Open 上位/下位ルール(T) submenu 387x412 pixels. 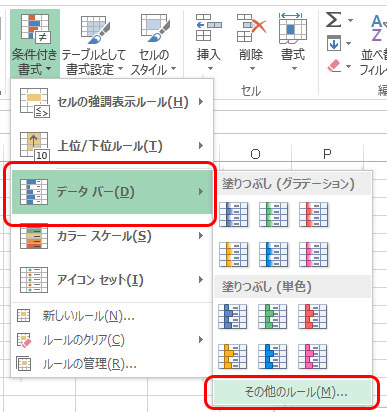[112, 146]
